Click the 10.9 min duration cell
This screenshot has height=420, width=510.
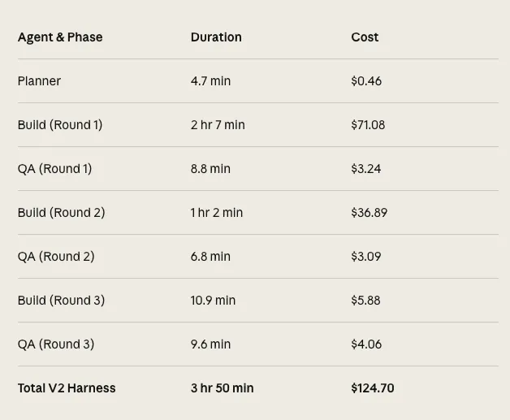click(x=213, y=301)
